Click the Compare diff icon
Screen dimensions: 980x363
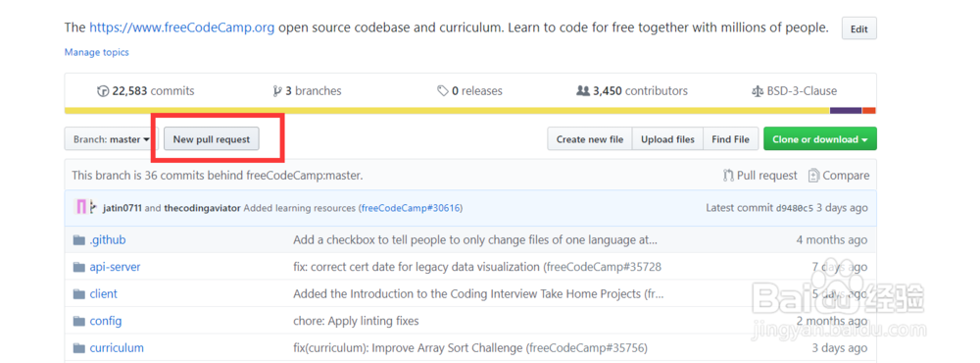pyautogui.click(x=813, y=176)
